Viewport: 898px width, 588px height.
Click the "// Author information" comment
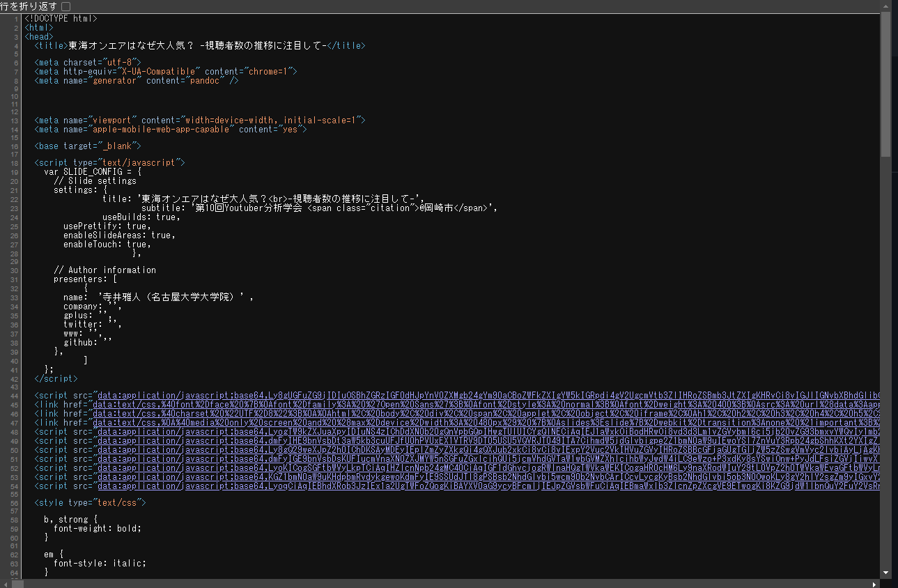[104, 270]
